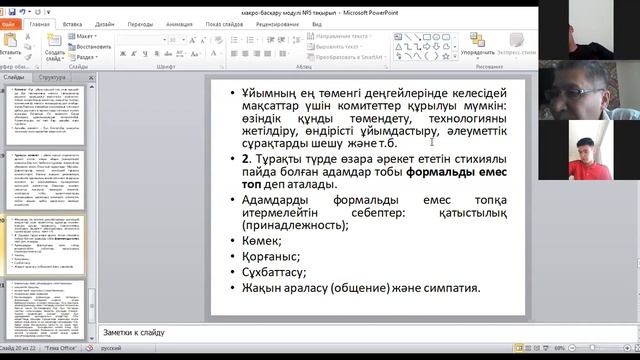Activate the Format Painter brush
This screenshot has height=360, width=640.
coord(28,58)
